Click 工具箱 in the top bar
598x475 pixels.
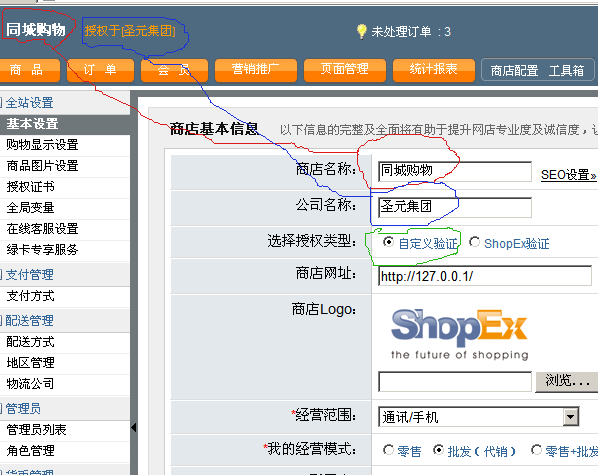(x=566, y=71)
